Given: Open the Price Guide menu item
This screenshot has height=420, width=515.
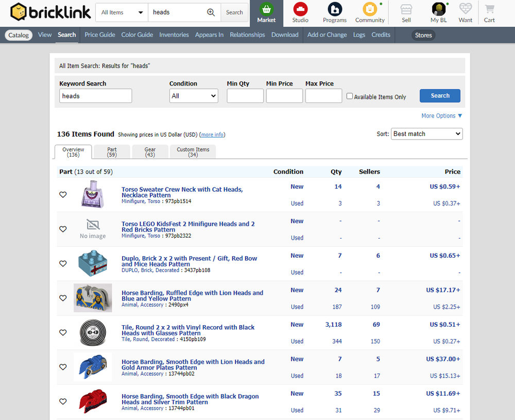Looking at the screenshot, I should pyautogui.click(x=99, y=35).
